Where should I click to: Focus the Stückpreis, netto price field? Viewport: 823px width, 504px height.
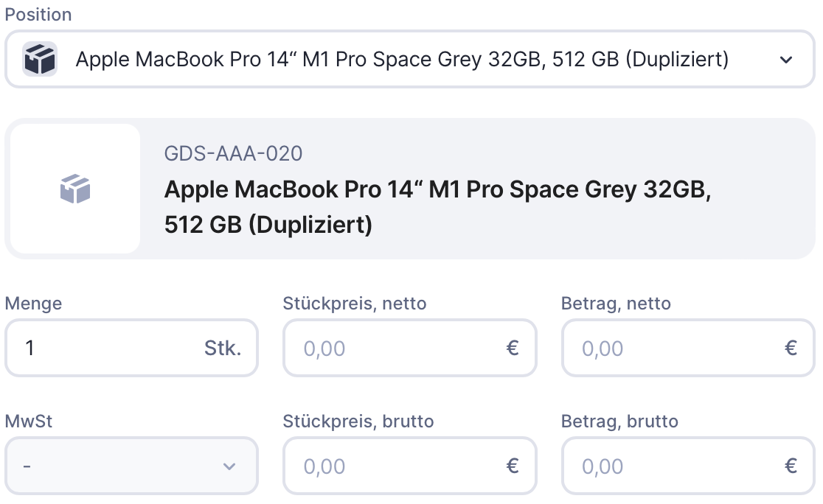(391, 348)
